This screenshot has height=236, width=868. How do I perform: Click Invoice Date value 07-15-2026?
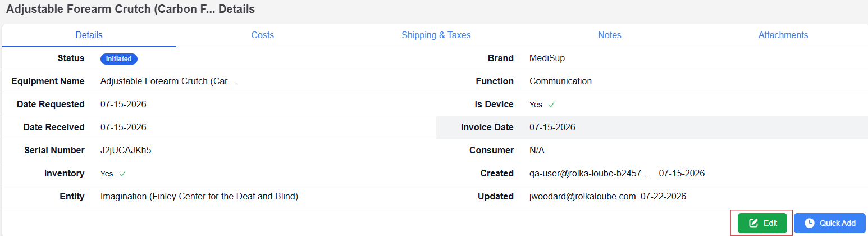(x=552, y=128)
